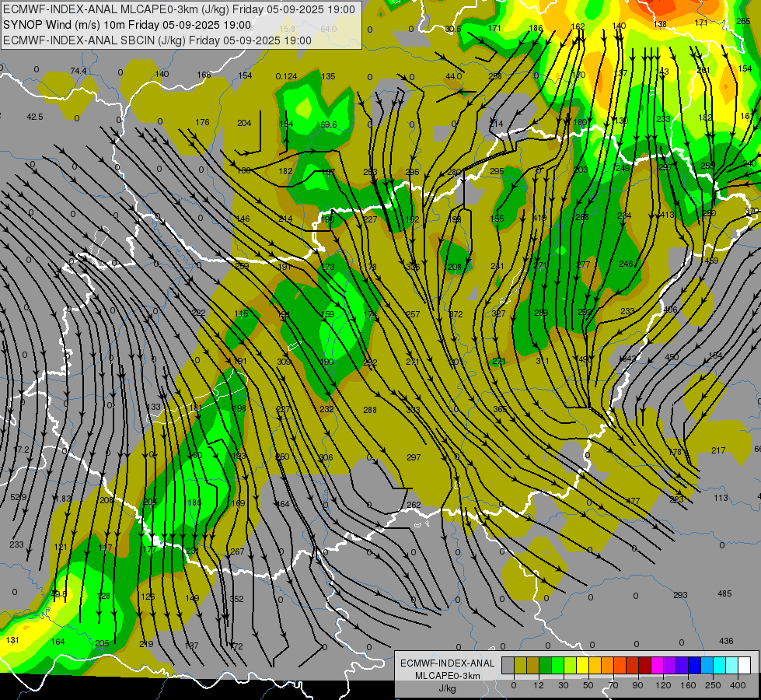Image resolution: width=761 pixels, height=700 pixels.
Task: Click the legend scale label 70
Action: pyautogui.click(x=613, y=685)
